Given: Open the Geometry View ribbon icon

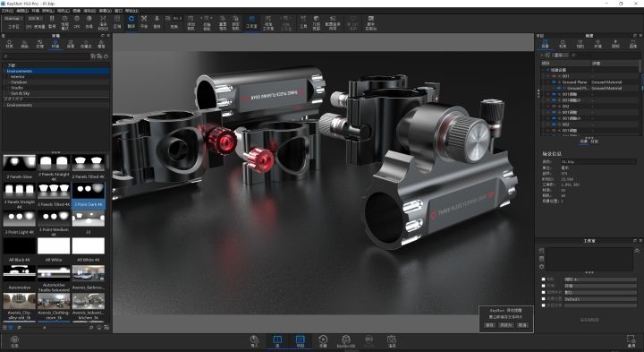Looking at the screenshot, I should 317,22.
